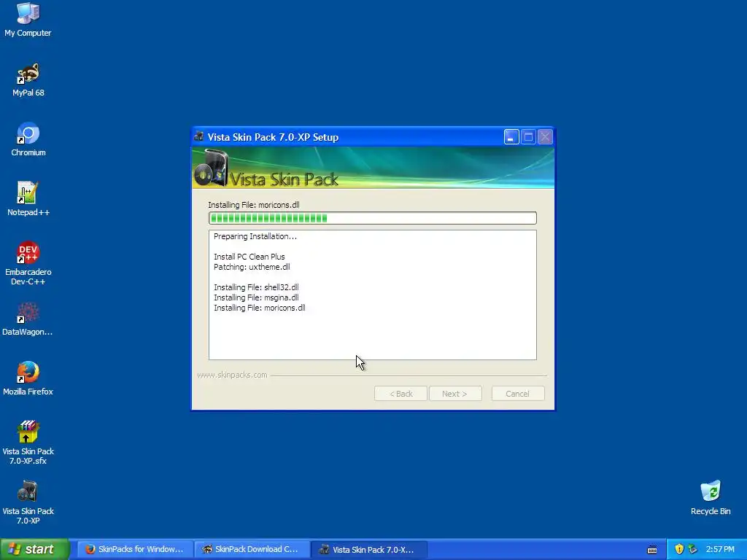Viewport: 747px width, 560px height.
Task: Switch to Vista Skin Pack 7.0-X... taskbar item
Action: point(368,549)
